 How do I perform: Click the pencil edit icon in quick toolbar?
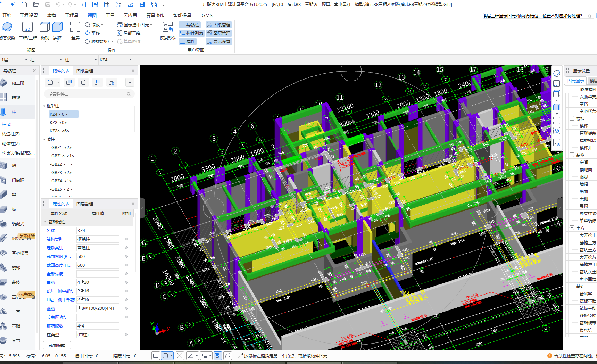coord(130,5)
